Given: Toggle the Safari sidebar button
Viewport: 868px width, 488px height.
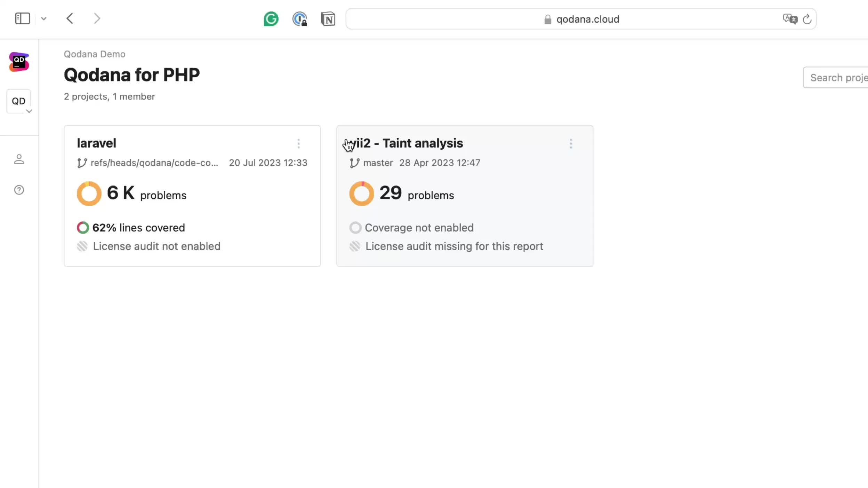Looking at the screenshot, I should [x=23, y=18].
